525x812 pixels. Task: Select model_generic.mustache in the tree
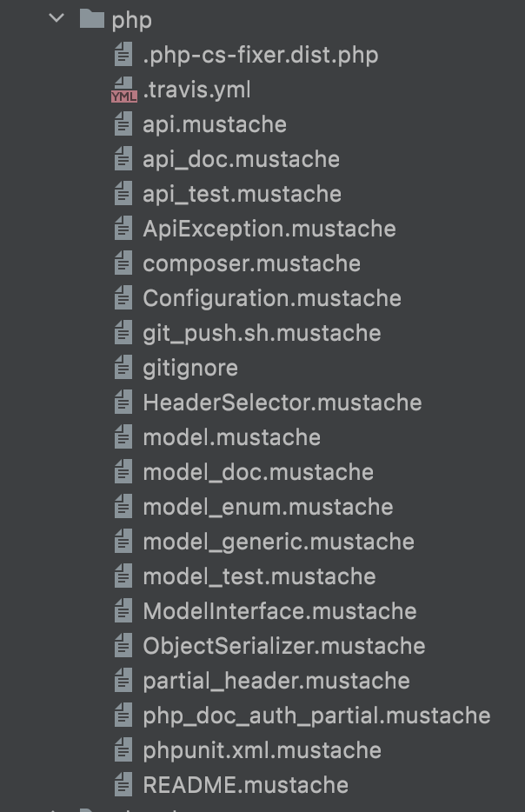coord(278,542)
